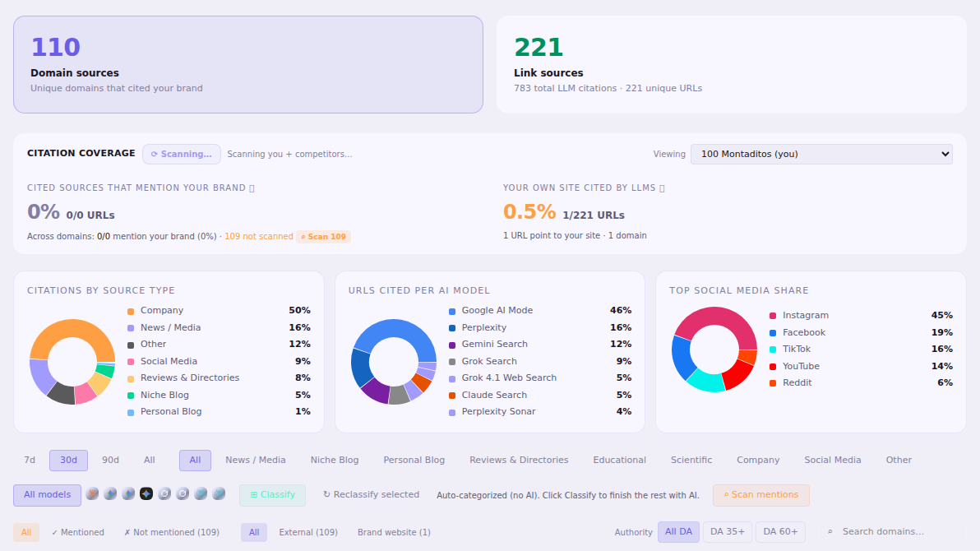Click the Classify button

point(272,495)
